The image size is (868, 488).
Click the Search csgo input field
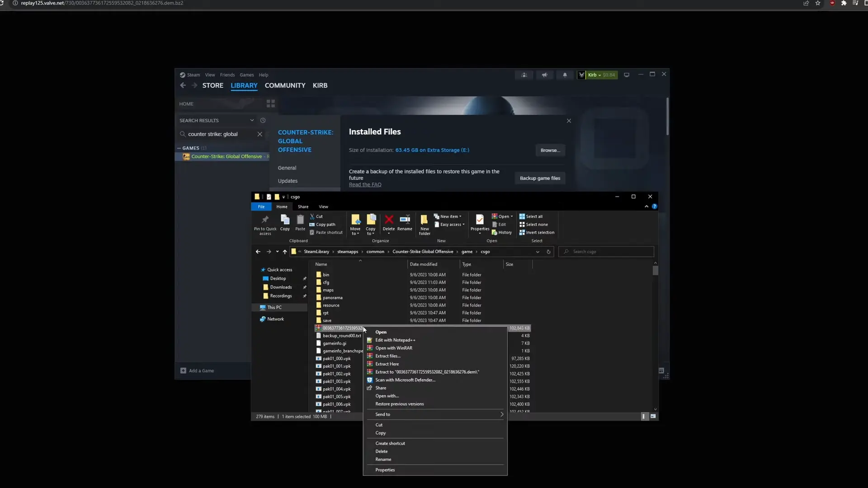click(606, 252)
